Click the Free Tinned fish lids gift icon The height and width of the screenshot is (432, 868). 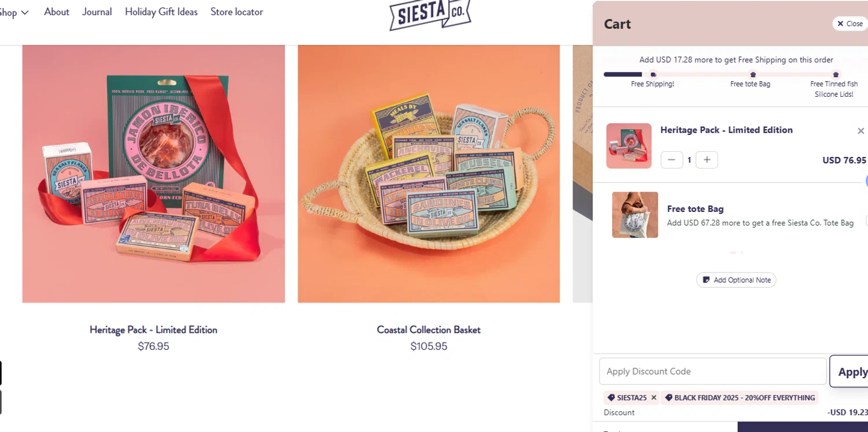click(x=836, y=75)
